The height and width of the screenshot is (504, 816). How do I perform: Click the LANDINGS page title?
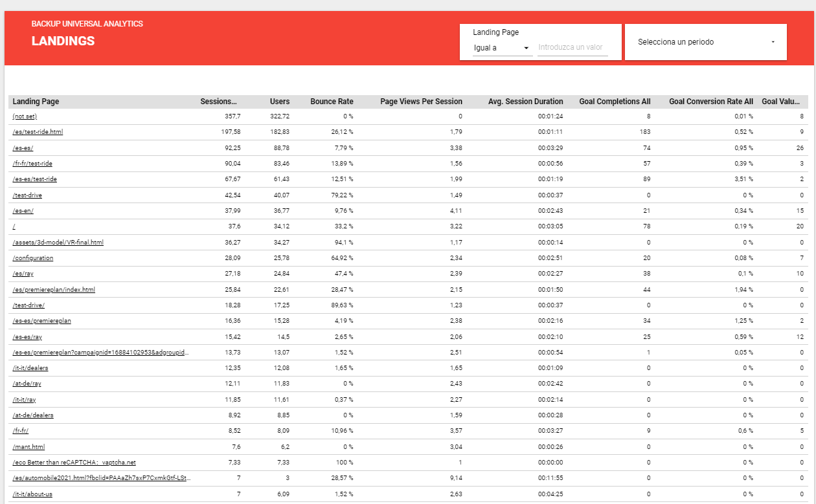[x=63, y=41]
